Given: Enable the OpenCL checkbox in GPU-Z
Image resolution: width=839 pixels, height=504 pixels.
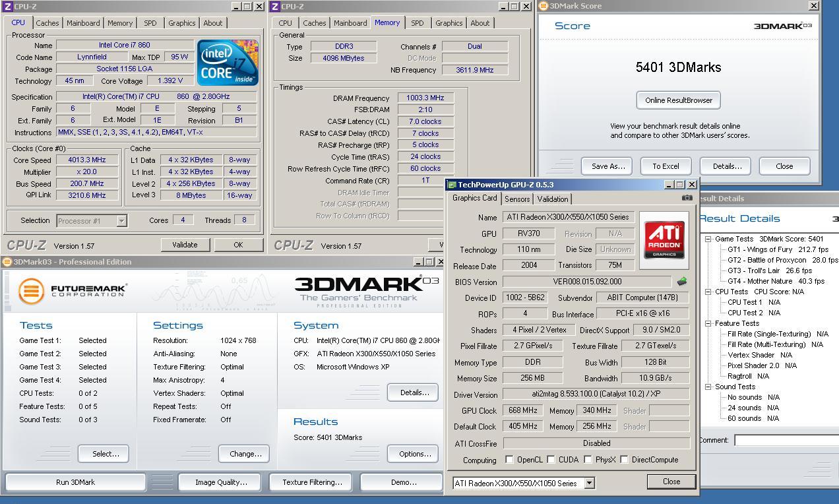Looking at the screenshot, I should click(x=509, y=460).
